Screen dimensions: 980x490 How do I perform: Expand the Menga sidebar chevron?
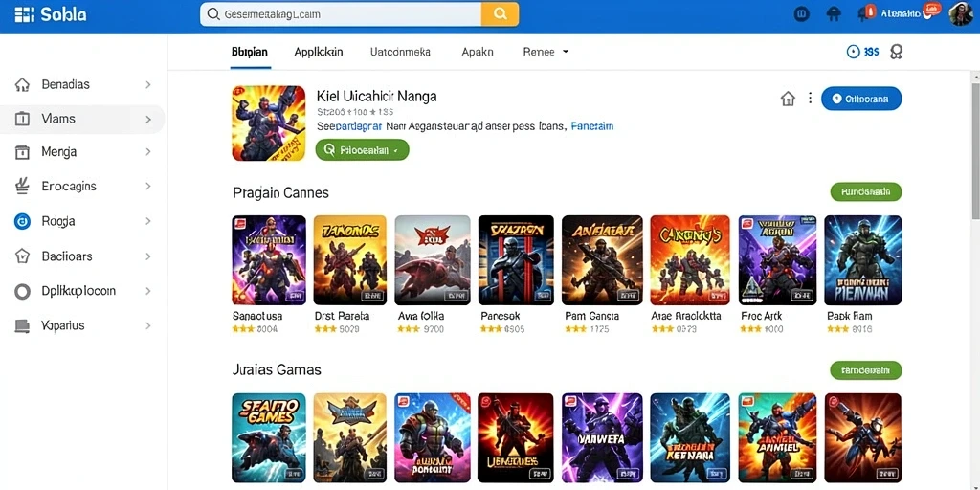(148, 152)
